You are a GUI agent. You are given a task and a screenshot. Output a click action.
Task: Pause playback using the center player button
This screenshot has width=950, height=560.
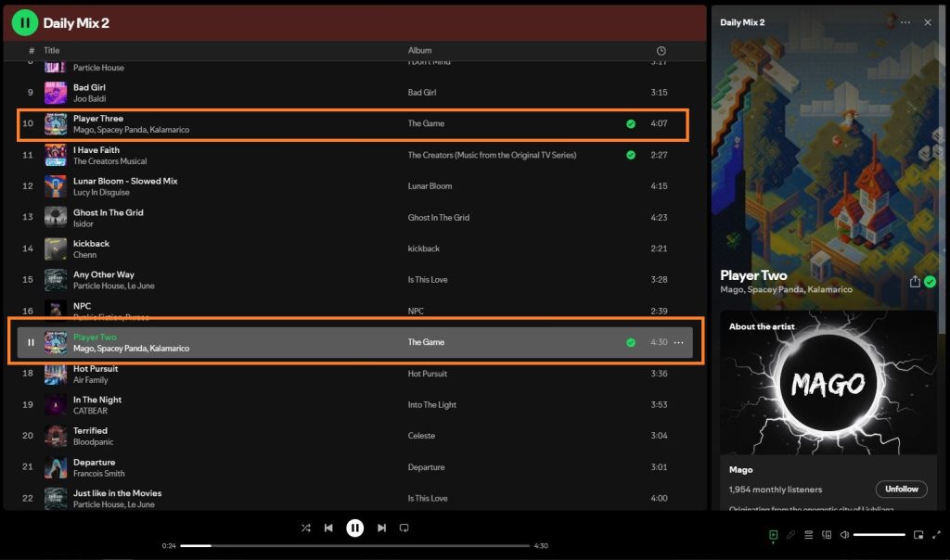355,528
